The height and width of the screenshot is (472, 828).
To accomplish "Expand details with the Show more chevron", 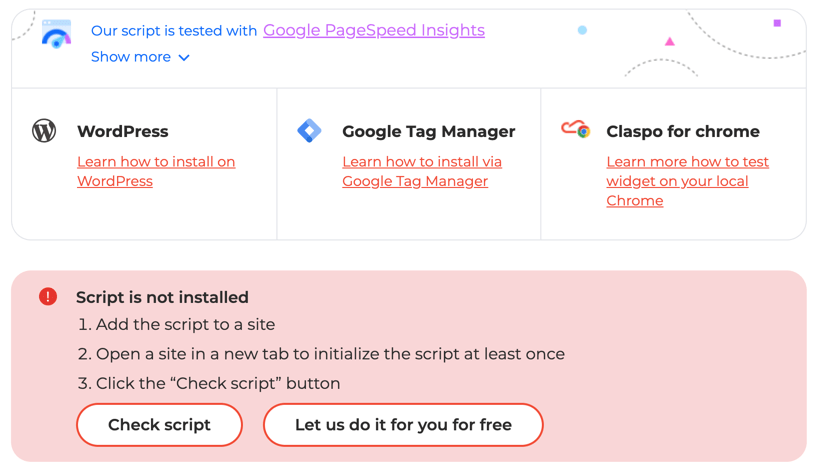I will (184, 58).
